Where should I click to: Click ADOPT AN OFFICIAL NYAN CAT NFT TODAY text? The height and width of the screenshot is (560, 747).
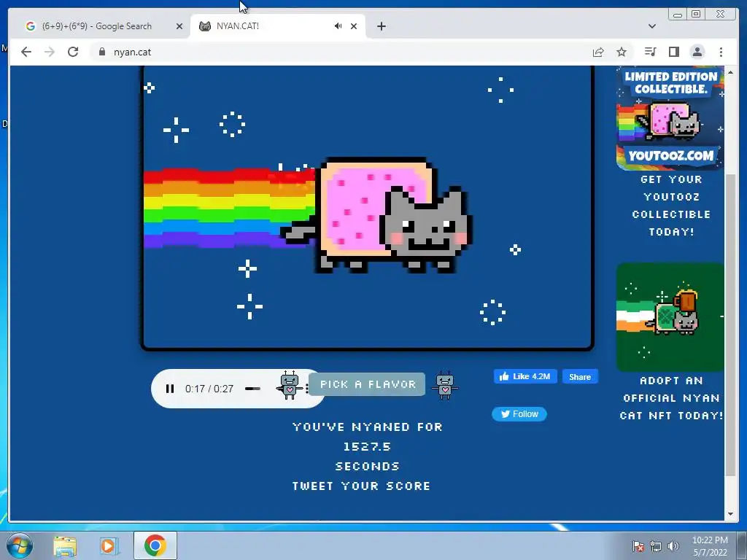coord(671,398)
